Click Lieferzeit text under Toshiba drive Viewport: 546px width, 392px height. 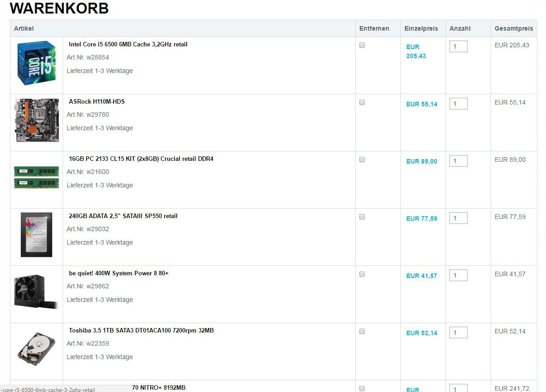(x=100, y=357)
